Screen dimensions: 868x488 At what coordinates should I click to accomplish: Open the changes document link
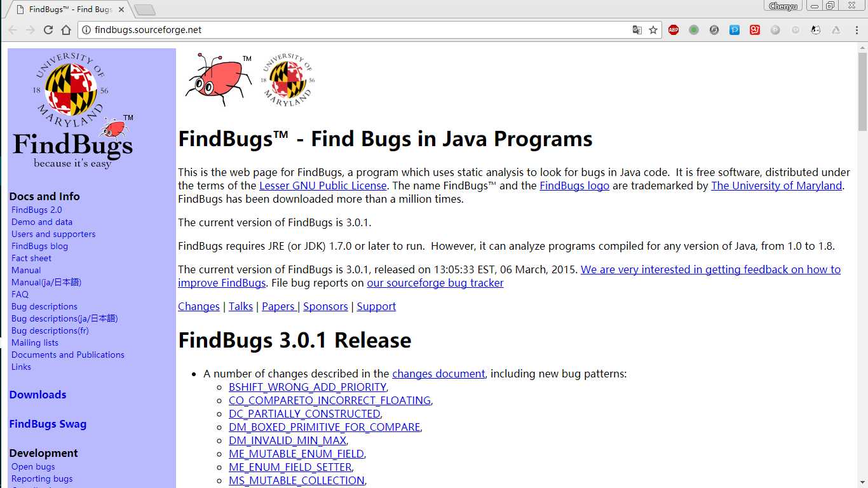pyautogui.click(x=438, y=374)
